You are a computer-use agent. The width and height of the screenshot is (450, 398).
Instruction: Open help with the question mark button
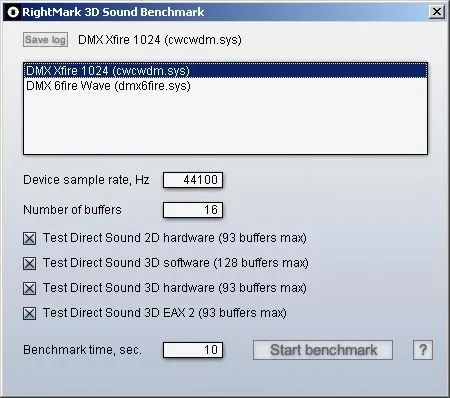(423, 350)
